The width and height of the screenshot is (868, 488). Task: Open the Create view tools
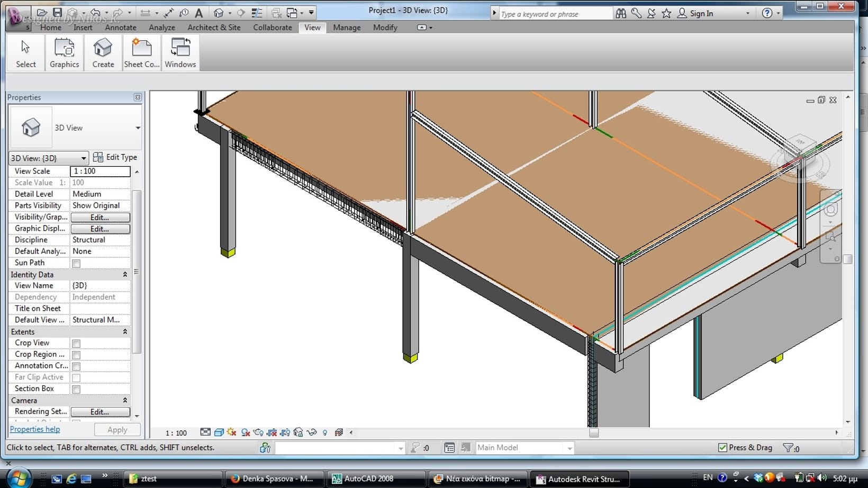103,53
